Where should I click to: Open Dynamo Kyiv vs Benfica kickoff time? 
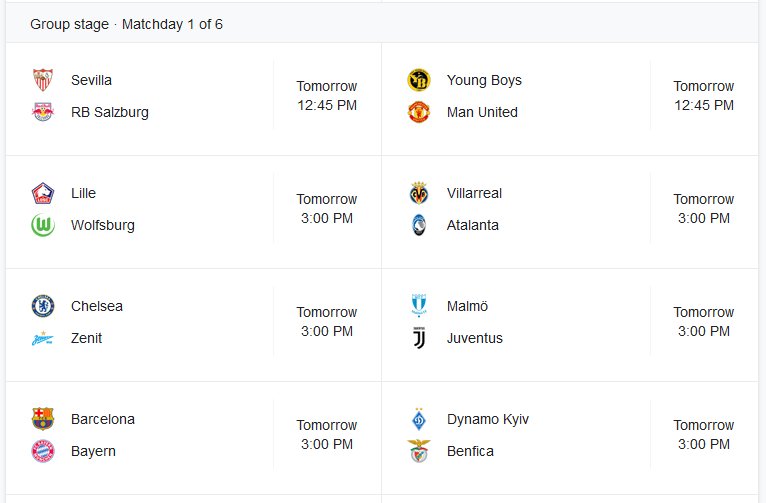(x=703, y=435)
